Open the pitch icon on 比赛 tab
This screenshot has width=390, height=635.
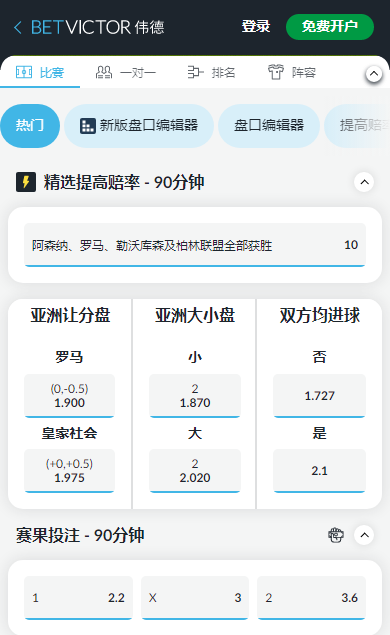pyautogui.click(x=24, y=72)
